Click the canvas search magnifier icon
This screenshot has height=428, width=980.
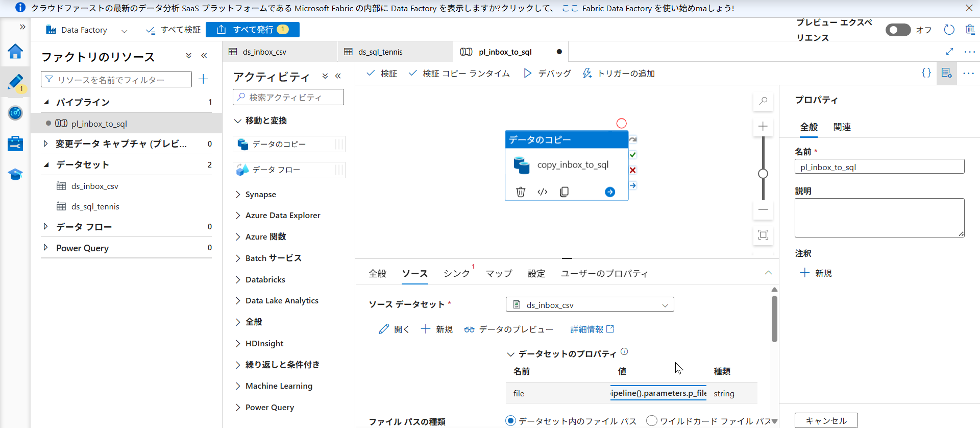(763, 101)
